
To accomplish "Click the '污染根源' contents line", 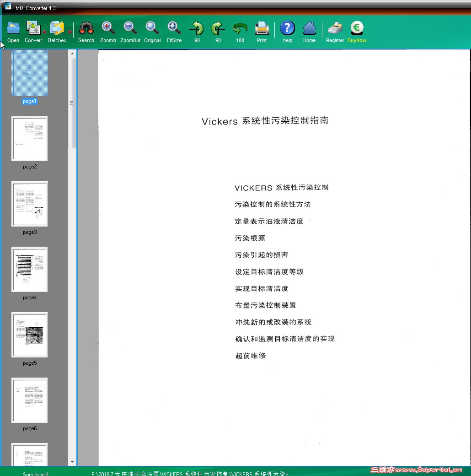I will 250,238.
